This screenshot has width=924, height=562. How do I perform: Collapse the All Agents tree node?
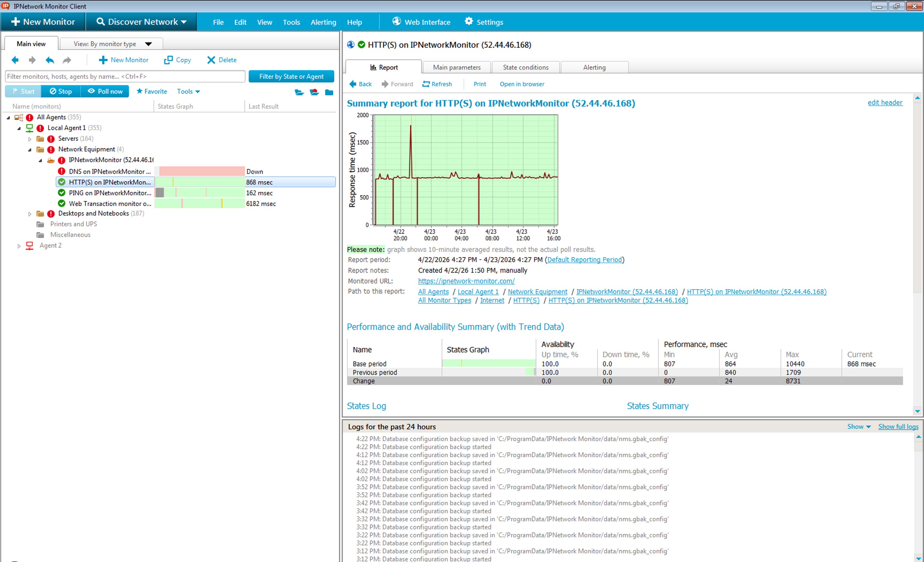coord(8,118)
